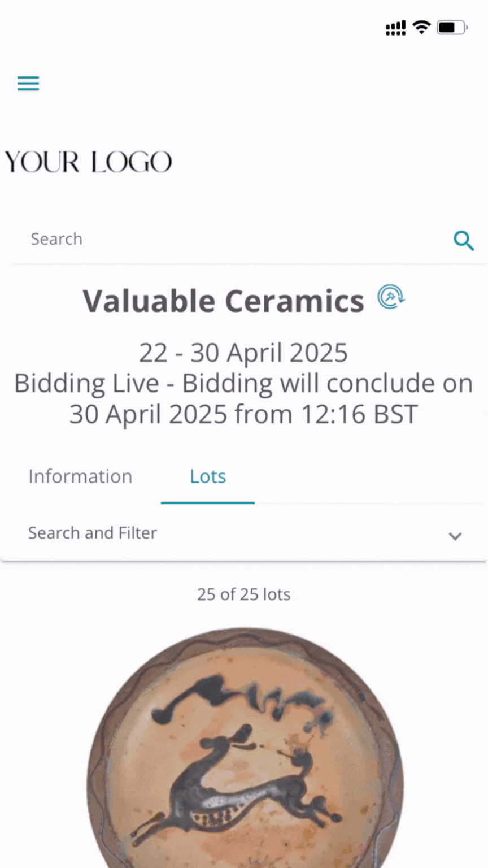Viewport: 488px width, 868px height.
Task: Click the 25 of 25 lots count
Action: coord(243,594)
